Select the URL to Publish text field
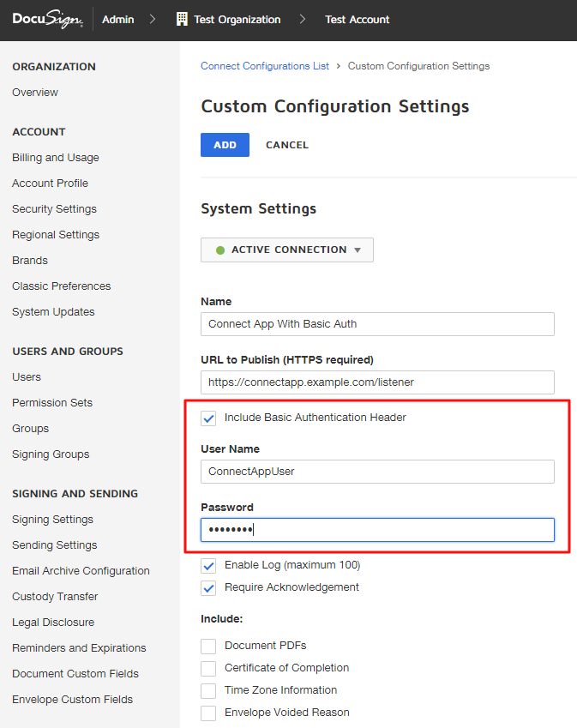Image resolution: width=577 pixels, height=728 pixels. point(377,382)
